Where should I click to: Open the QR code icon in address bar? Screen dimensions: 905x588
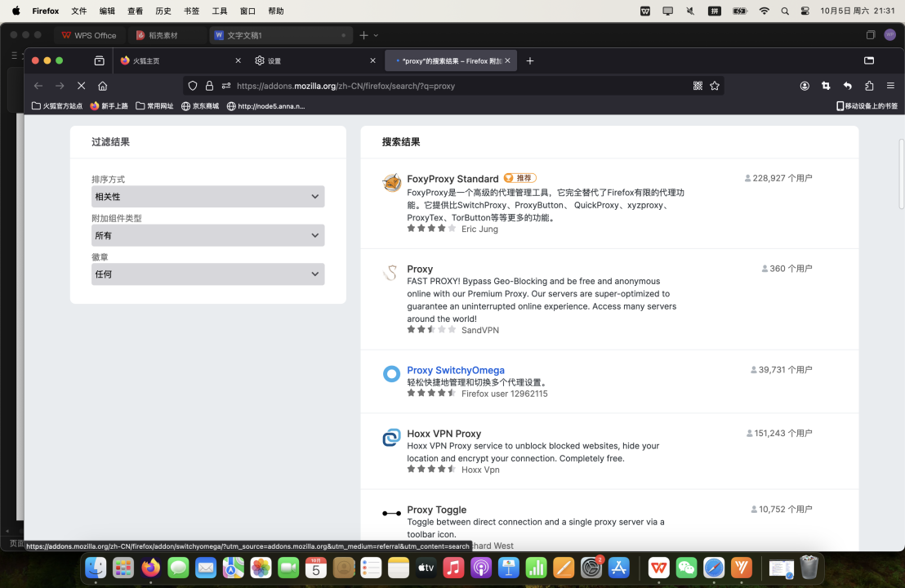click(x=698, y=86)
